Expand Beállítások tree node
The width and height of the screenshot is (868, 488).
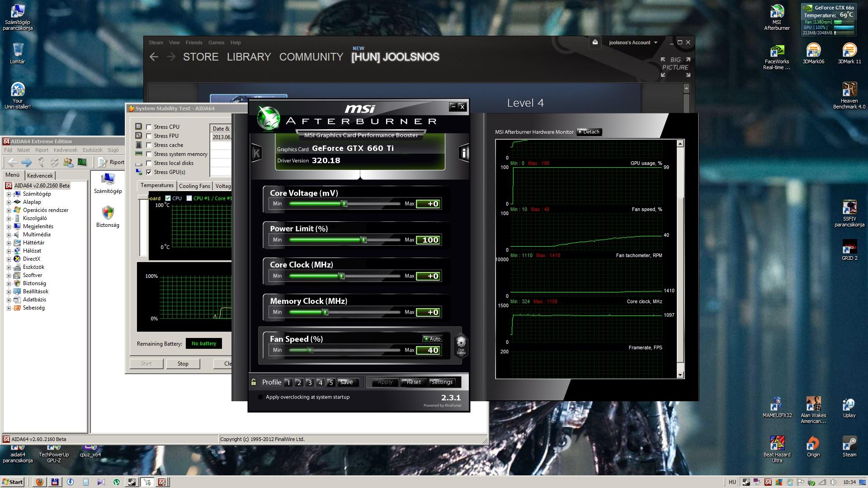[x=9, y=292]
